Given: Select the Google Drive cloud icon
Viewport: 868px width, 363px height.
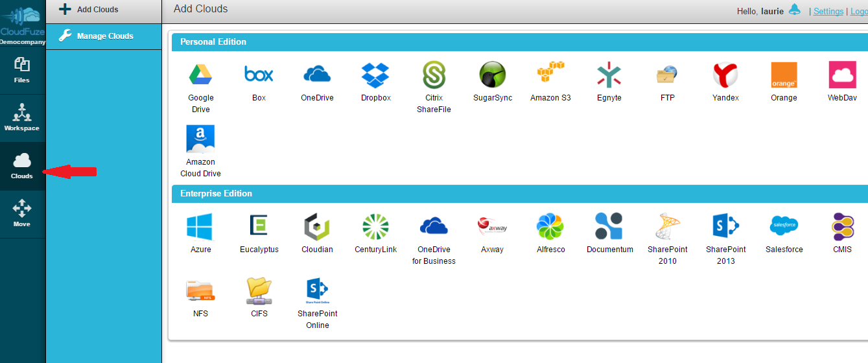Looking at the screenshot, I should 201,75.
